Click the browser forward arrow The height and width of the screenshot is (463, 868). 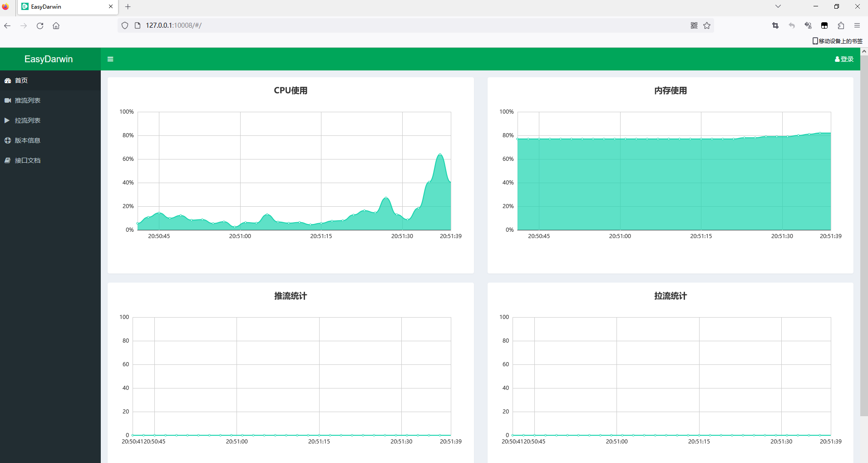click(x=24, y=25)
